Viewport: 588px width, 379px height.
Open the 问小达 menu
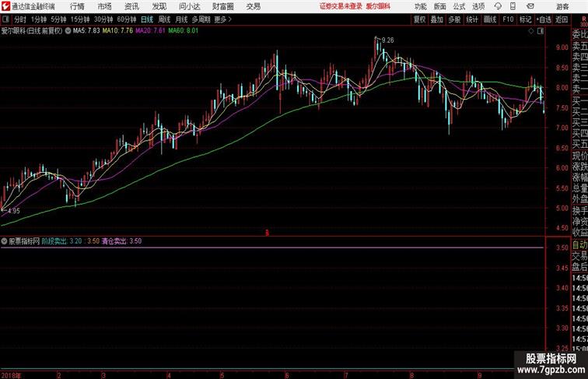[189, 6]
